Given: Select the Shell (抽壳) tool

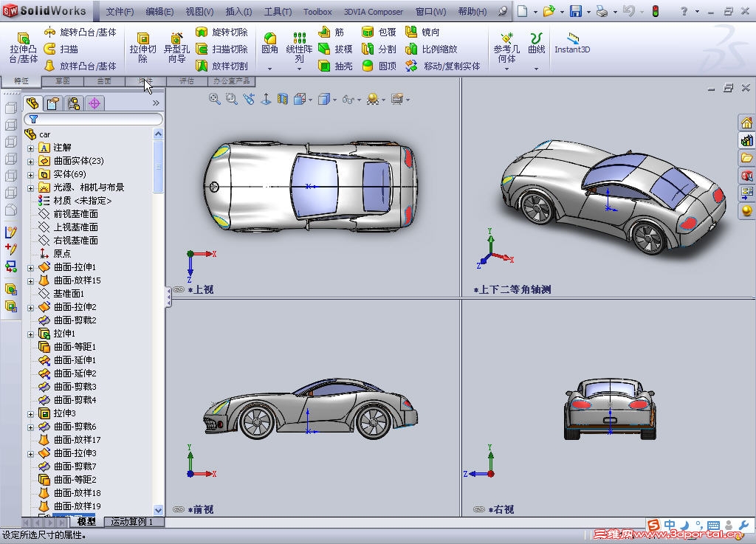Looking at the screenshot, I should [336, 66].
